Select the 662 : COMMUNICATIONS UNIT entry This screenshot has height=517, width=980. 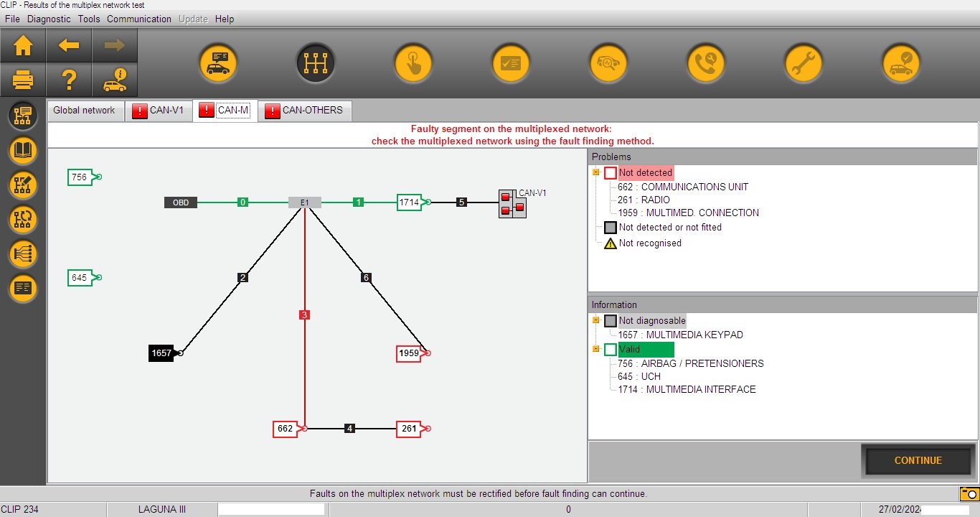pyautogui.click(x=683, y=187)
